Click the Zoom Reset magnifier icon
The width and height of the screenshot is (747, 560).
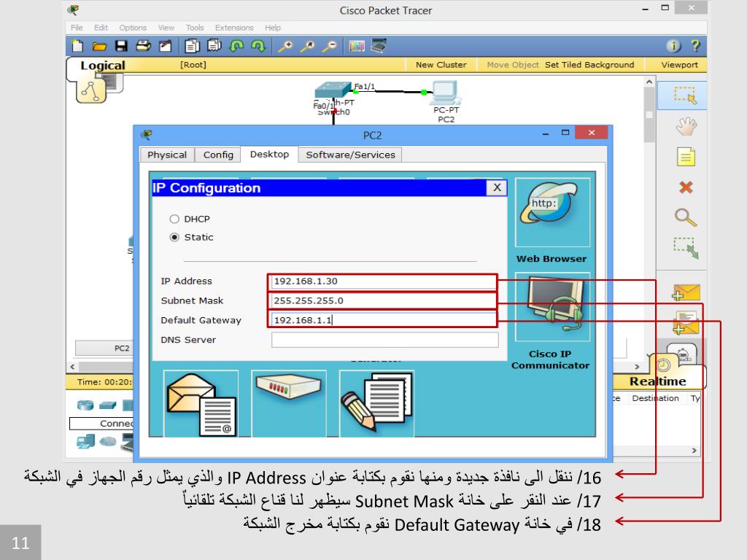[307, 46]
